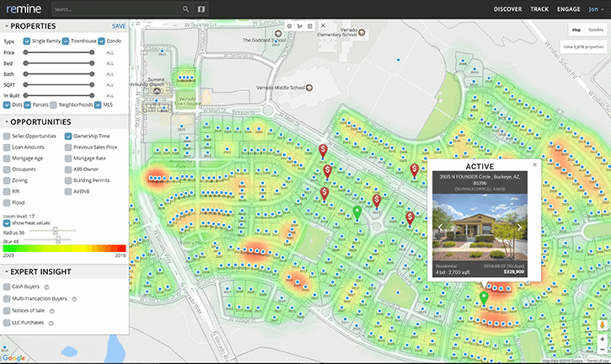Click the $328,900 listing price

[x=513, y=271]
